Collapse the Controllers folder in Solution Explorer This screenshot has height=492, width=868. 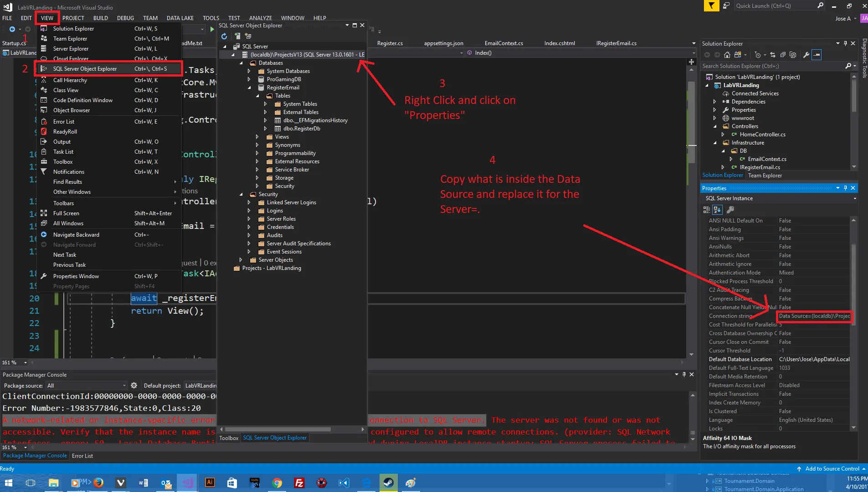[714, 126]
